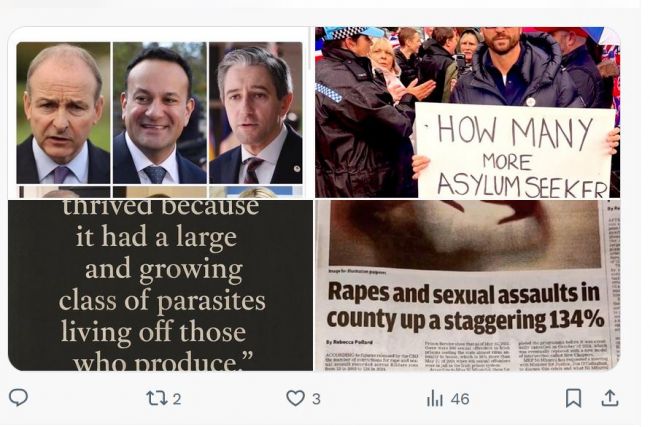This screenshot has height=427, width=650.
Task: Click the repost arrows icon
Action: tap(157, 399)
